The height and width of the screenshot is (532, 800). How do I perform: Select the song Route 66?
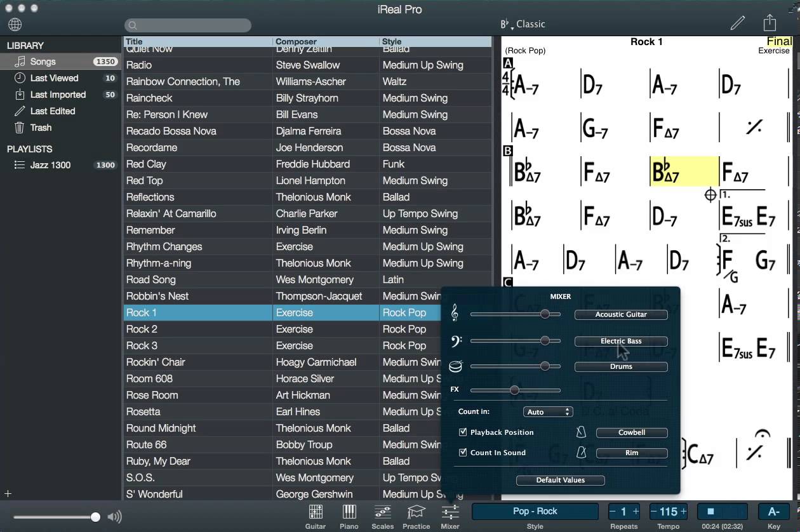pyautogui.click(x=282, y=444)
